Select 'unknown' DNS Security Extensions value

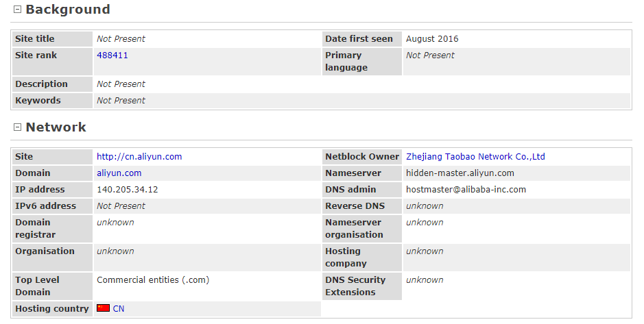pos(425,279)
